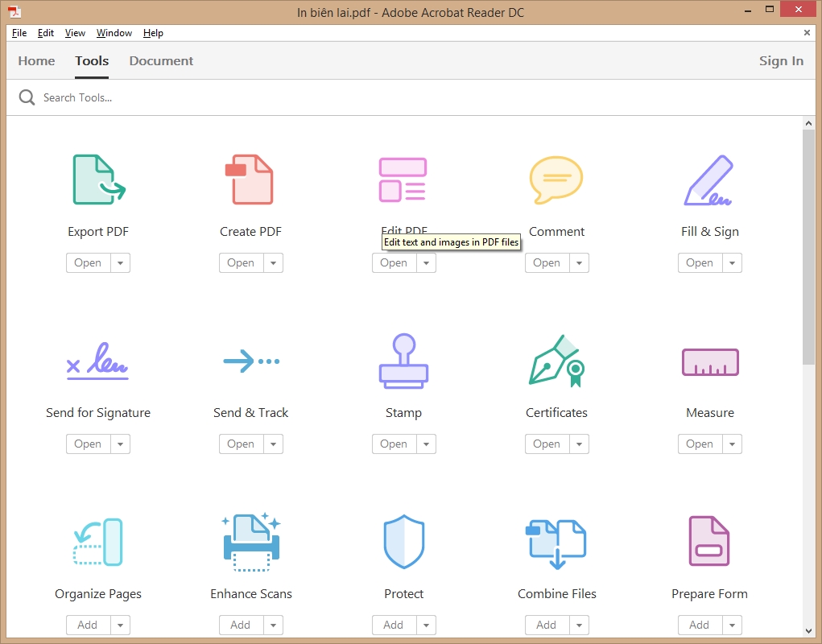The height and width of the screenshot is (644, 822).
Task: Click the Organize Pages icon
Action: coord(98,542)
